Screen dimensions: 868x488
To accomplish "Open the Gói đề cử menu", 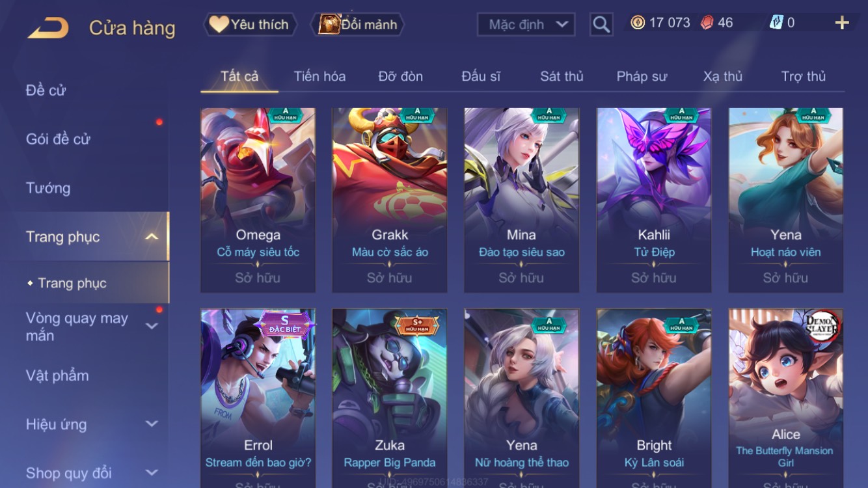I will 58,139.
